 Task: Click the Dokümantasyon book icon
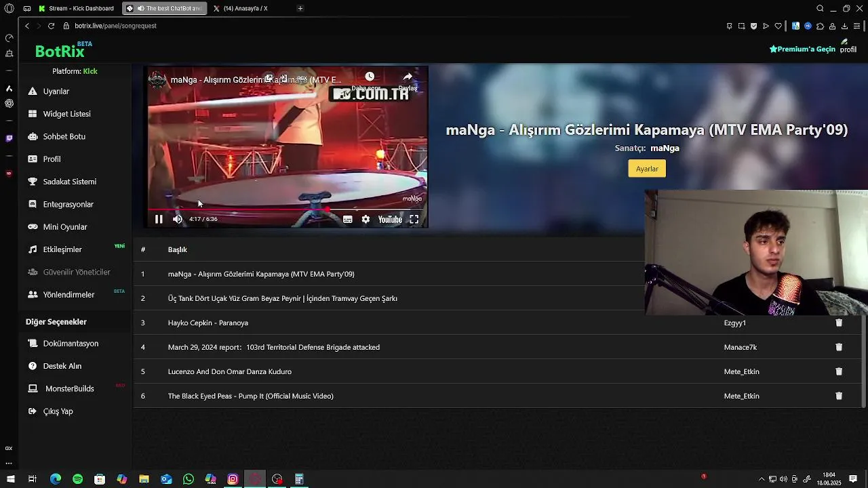point(33,344)
